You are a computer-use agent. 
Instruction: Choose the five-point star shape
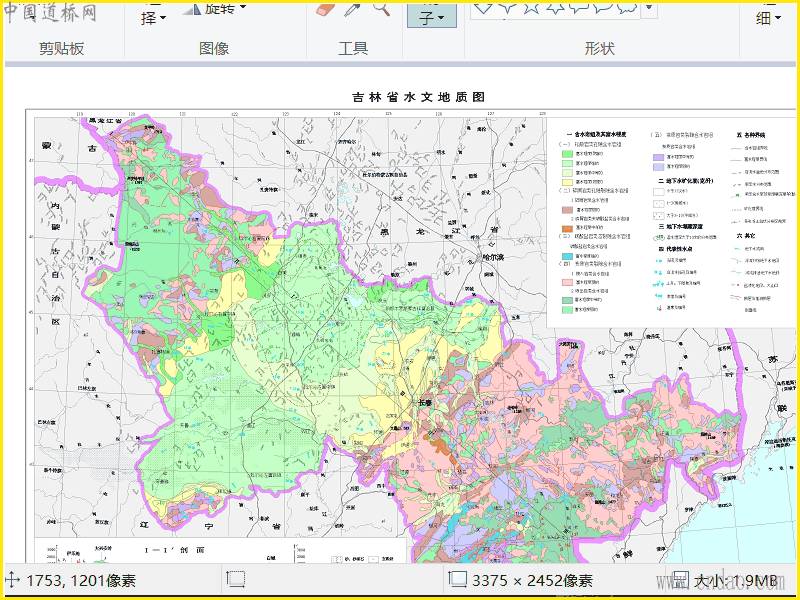click(x=531, y=8)
